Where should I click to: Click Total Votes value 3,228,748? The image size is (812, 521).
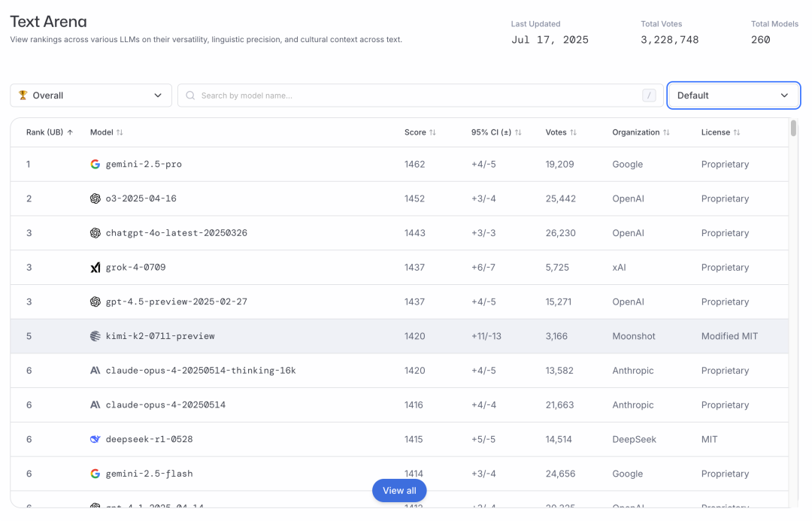(x=670, y=40)
